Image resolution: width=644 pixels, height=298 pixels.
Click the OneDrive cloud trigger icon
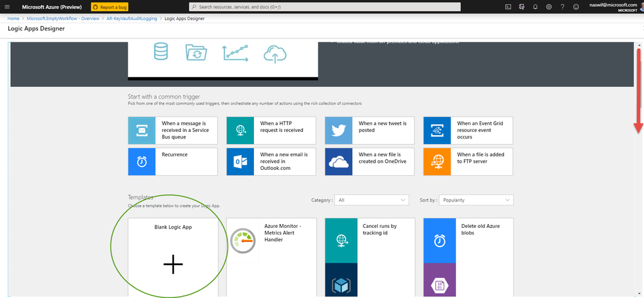339,162
